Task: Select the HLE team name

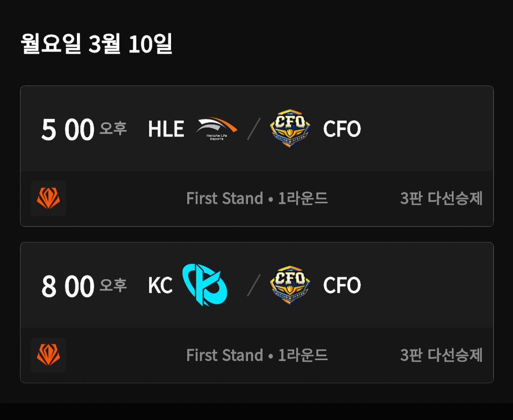Action: (166, 129)
